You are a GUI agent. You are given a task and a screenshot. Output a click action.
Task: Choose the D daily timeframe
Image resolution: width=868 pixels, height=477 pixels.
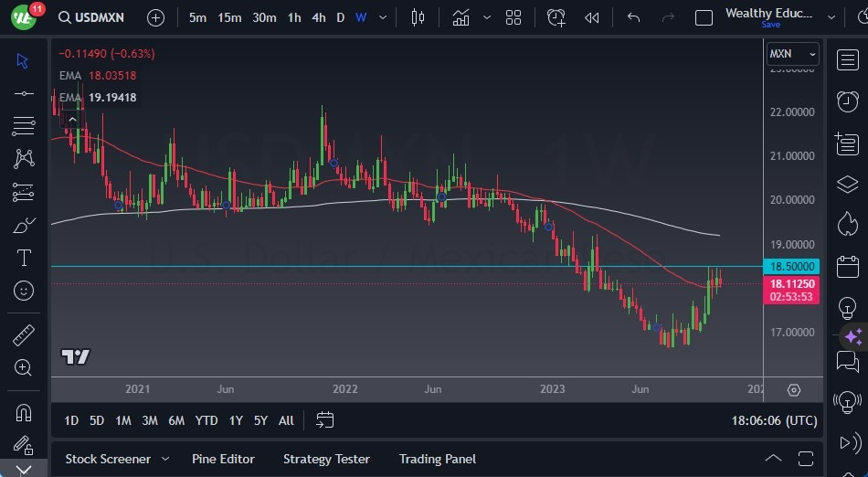click(341, 17)
